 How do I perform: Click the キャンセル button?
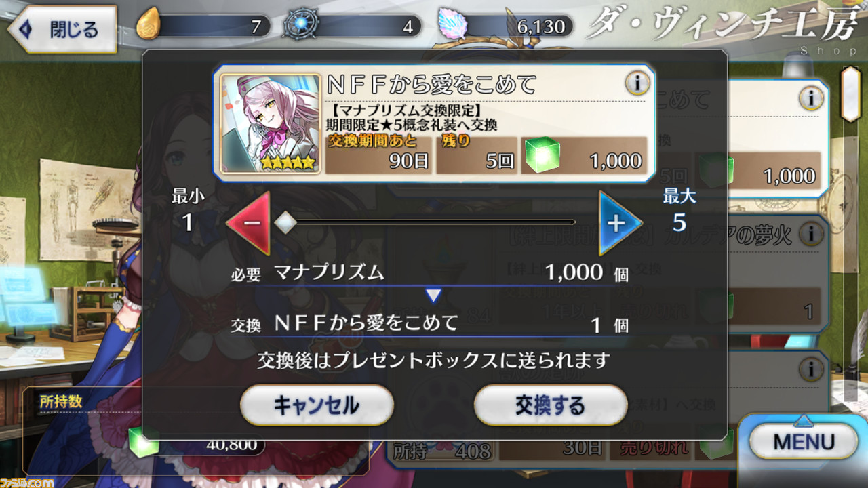pyautogui.click(x=317, y=405)
